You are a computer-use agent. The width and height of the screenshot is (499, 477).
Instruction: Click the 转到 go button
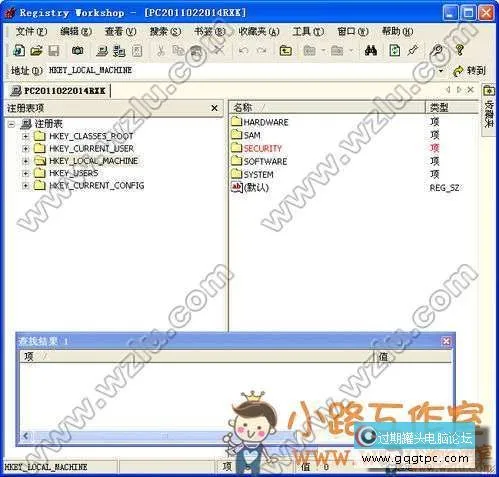[x=470, y=71]
